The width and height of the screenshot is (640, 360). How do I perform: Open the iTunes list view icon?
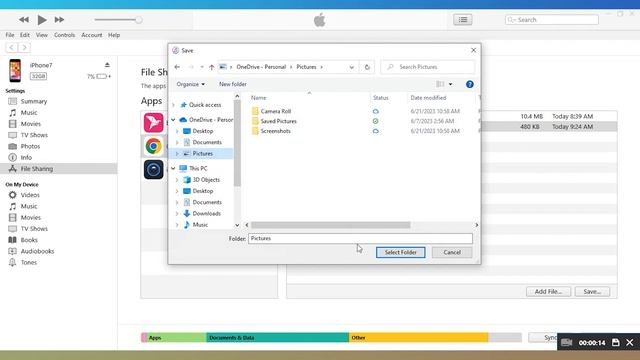coord(462,20)
